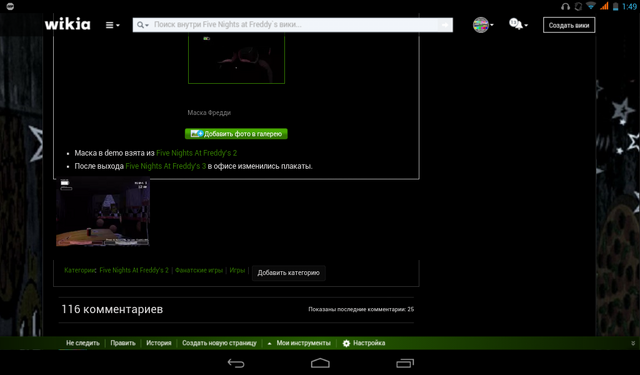
Task: Open the office screenshot thumbnail below the article
Action: tap(103, 212)
